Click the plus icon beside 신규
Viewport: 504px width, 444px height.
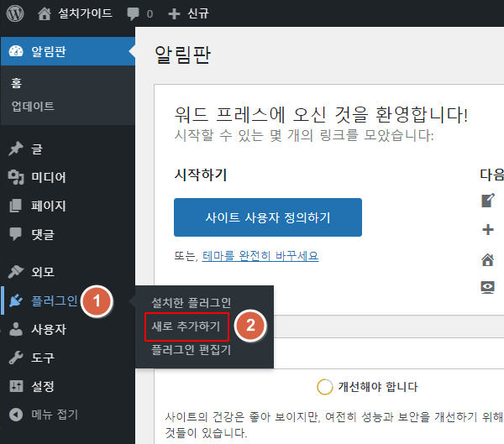coord(174,13)
